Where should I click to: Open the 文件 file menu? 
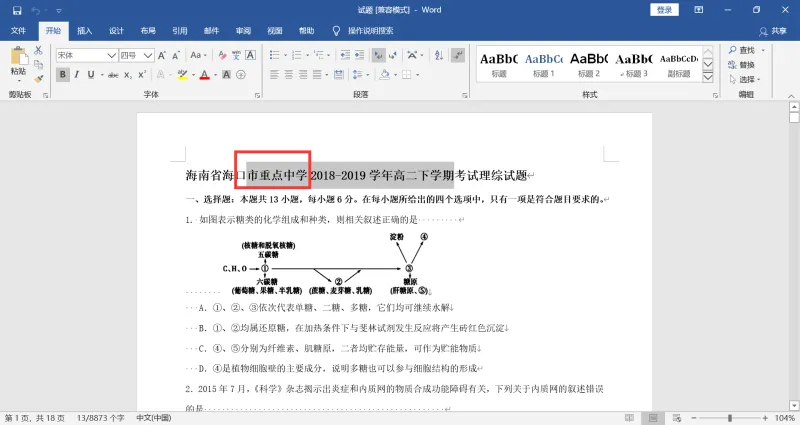tap(18, 31)
